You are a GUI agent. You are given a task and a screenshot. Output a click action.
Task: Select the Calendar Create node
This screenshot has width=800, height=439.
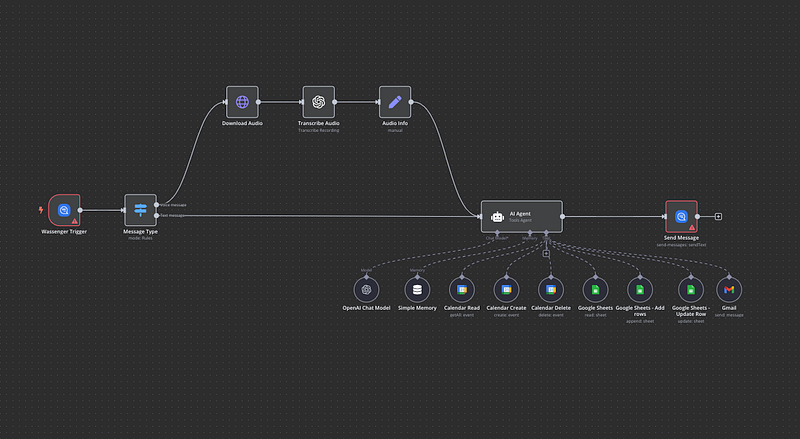click(x=506, y=289)
